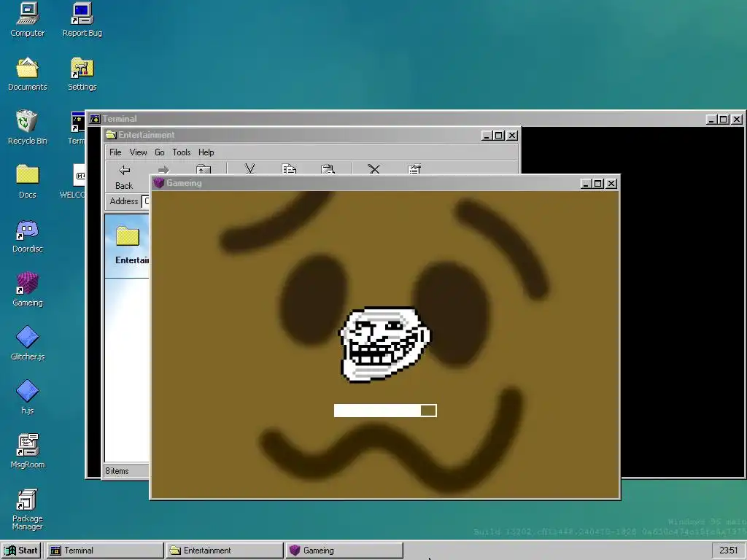
Task: Open the View menu
Action: pyautogui.click(x=138, y=152)
